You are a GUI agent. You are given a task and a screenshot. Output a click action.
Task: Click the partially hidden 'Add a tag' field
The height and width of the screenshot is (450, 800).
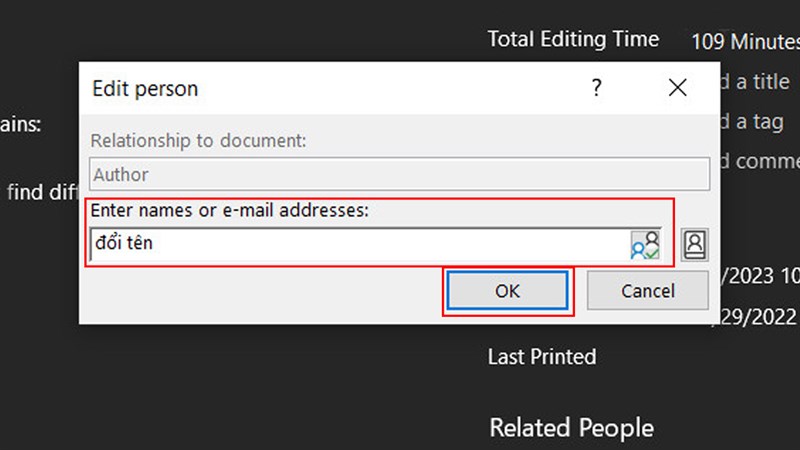tap(750, 121)
